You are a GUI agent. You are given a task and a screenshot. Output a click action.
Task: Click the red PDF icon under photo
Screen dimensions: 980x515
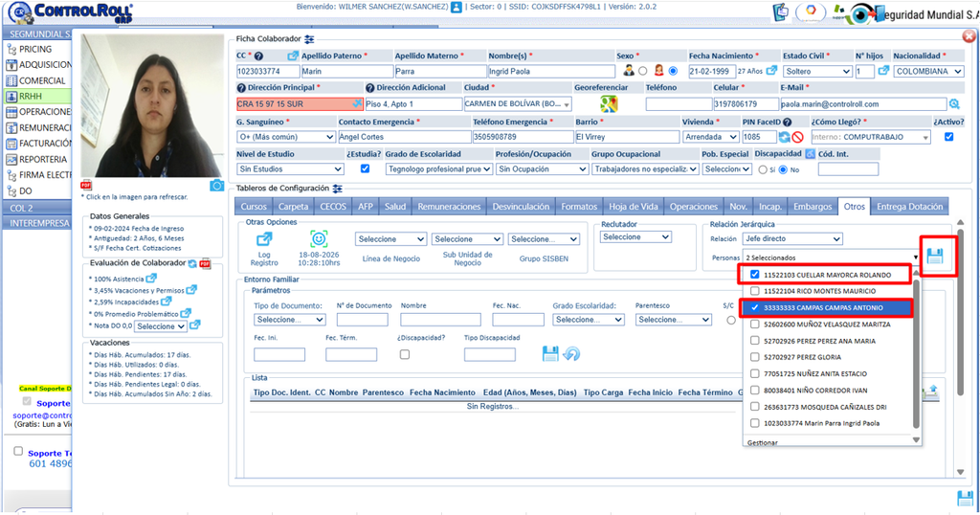click(x=85, y=185)
